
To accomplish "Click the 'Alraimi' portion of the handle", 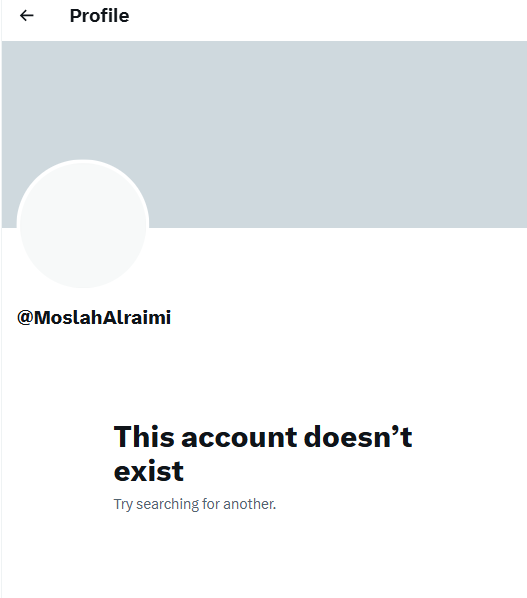I will coord(137,317).
